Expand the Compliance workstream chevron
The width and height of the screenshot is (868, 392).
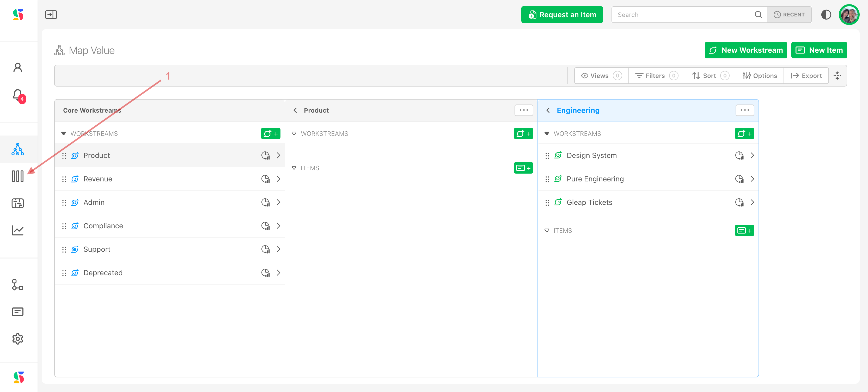point(278,226)
